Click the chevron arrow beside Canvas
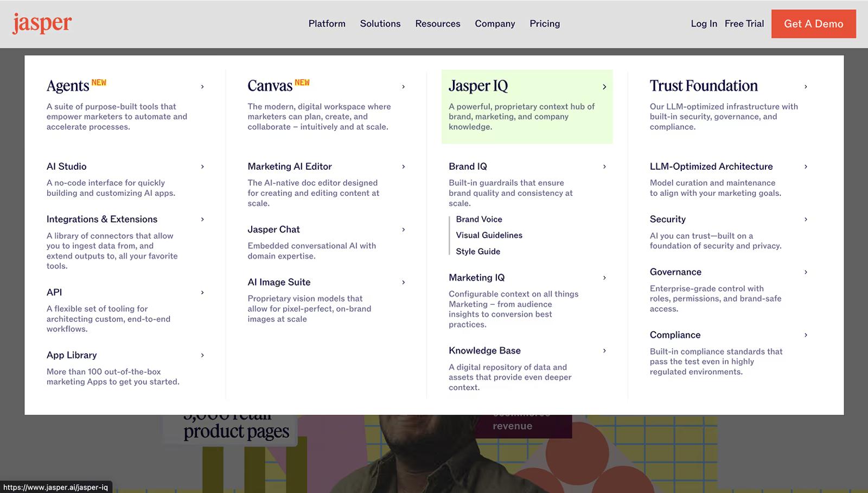The width and height of the screenshot is (868, 493). coord(403,87)
